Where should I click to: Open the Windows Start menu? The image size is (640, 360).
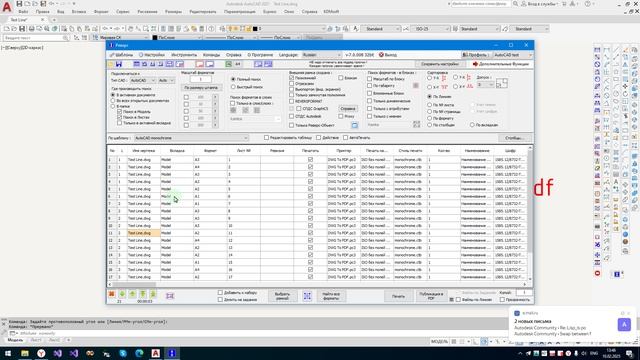click(x=8, y=353)
